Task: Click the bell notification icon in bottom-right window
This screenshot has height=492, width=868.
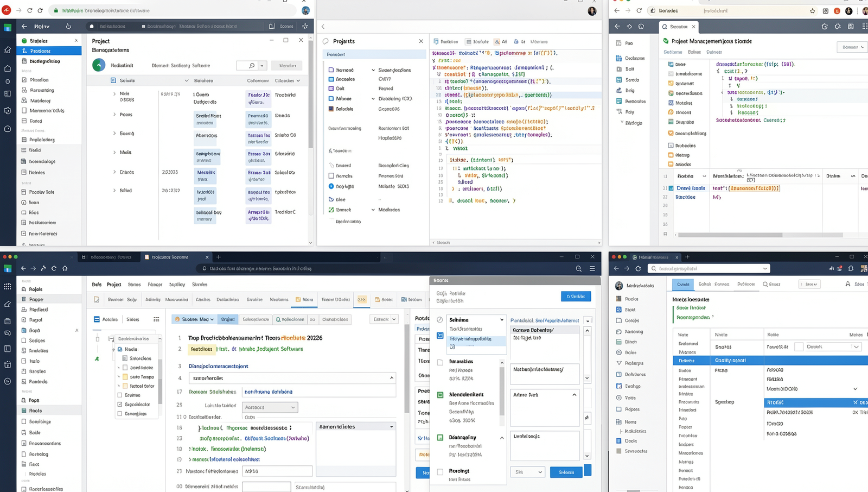Action: coord(851,268)
